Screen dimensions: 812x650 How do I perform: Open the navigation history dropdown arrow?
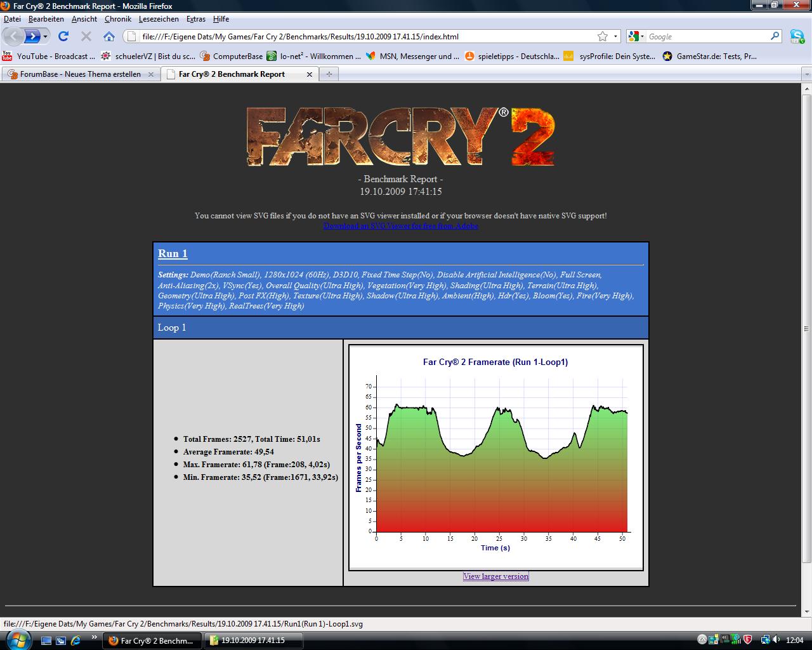click(x=45, y=37)
